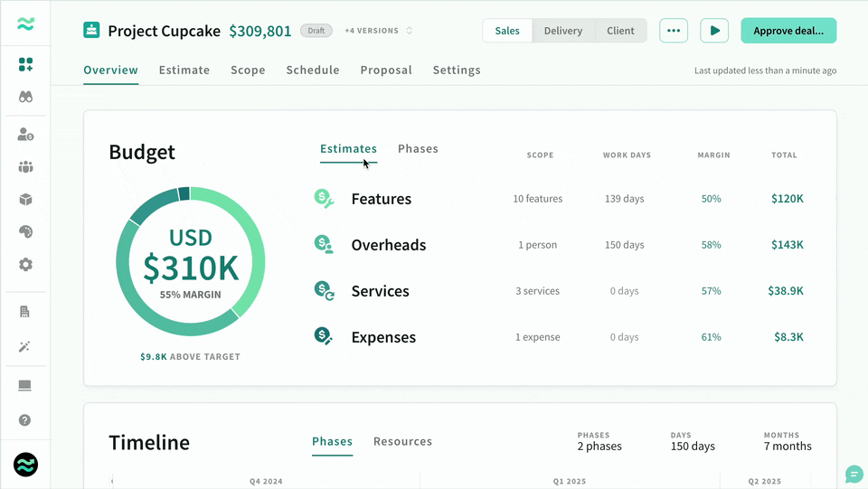Open the three-dots more options menu

click(x=674, y=31)
